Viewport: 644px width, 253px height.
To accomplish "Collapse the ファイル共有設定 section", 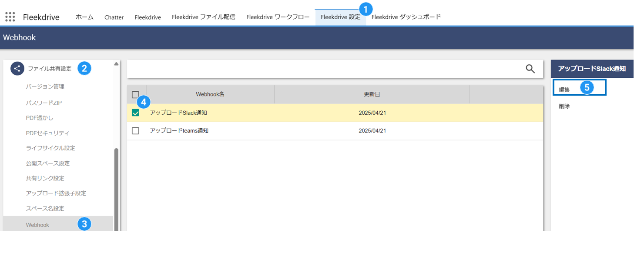I will (49, 69).
